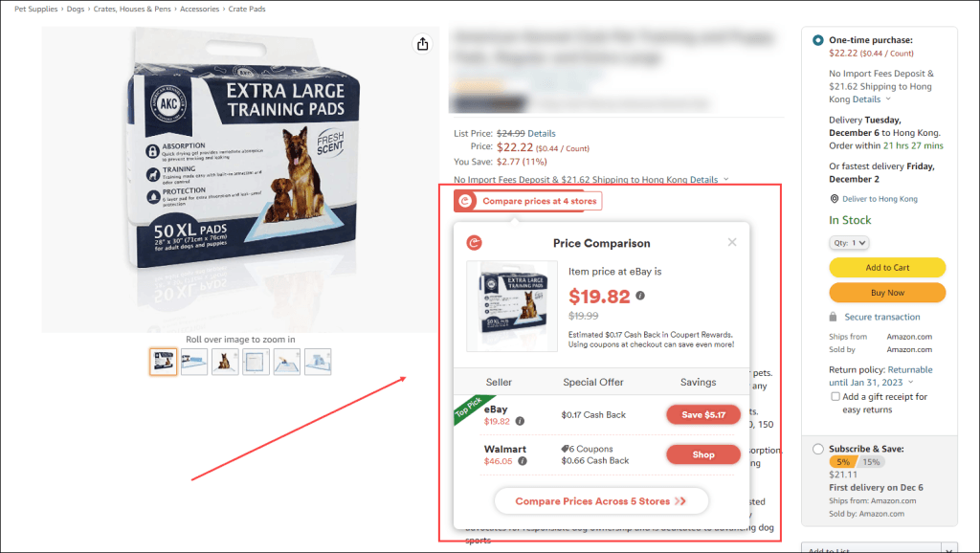The width and height of the screenshot is (980, 553).
Task: Click info icon next to eBay seller price
Action: point(520,421)
